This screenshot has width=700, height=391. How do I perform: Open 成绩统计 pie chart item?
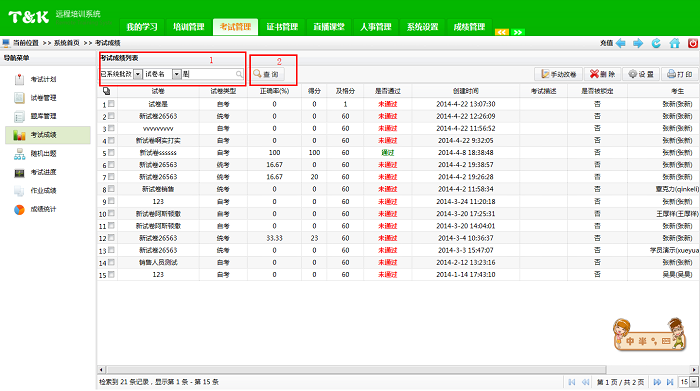click(43, 209)
